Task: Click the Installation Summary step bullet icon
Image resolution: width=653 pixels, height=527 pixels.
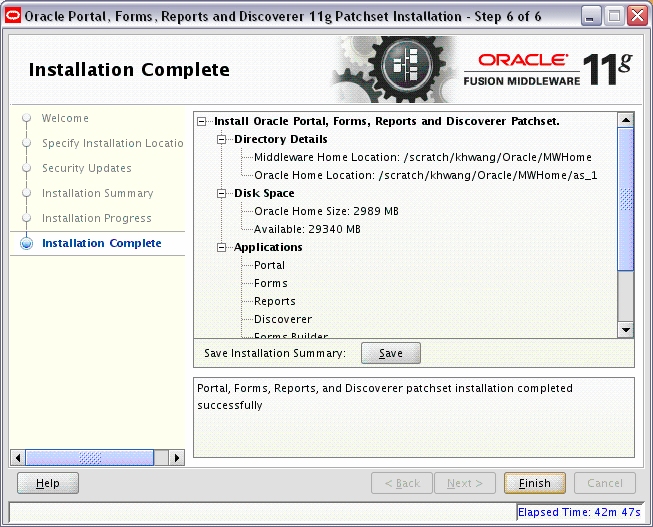Action: click(27, 193)
